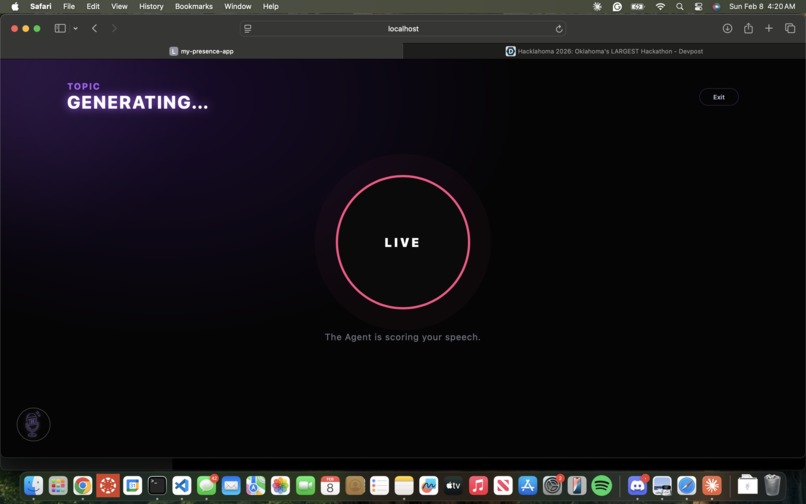This screenshot has width=806, height=504.
Task: Open Google Chrome from the Dock
Action: coord(83,485)
